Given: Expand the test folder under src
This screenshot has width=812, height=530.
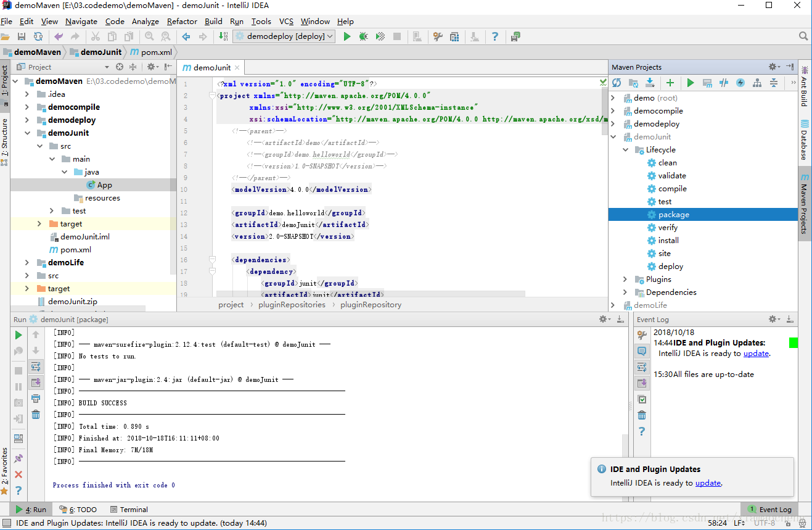Looking at the screenshot, I should pyautogui.click(x=52, y=211).
